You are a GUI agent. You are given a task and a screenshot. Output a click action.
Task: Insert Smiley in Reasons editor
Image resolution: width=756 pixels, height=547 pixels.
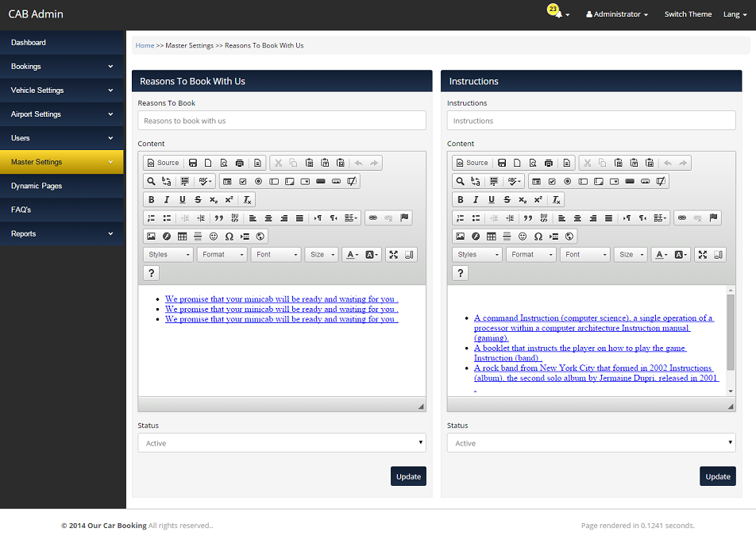click(214, 236)
